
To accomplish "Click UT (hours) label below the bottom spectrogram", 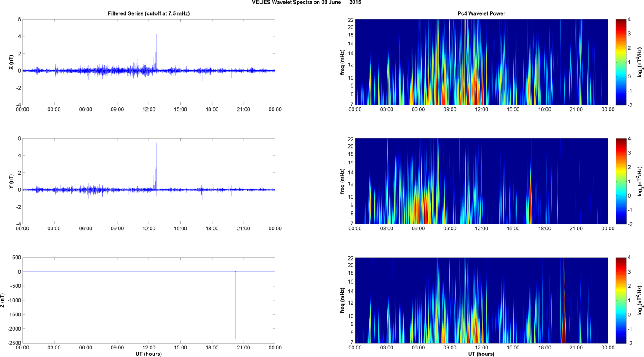I will point(481,354).
